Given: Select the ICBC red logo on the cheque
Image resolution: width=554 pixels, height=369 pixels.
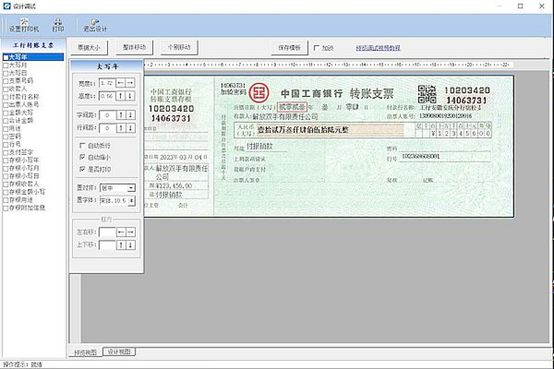Looking at the screenshot, I should (259, 93).
